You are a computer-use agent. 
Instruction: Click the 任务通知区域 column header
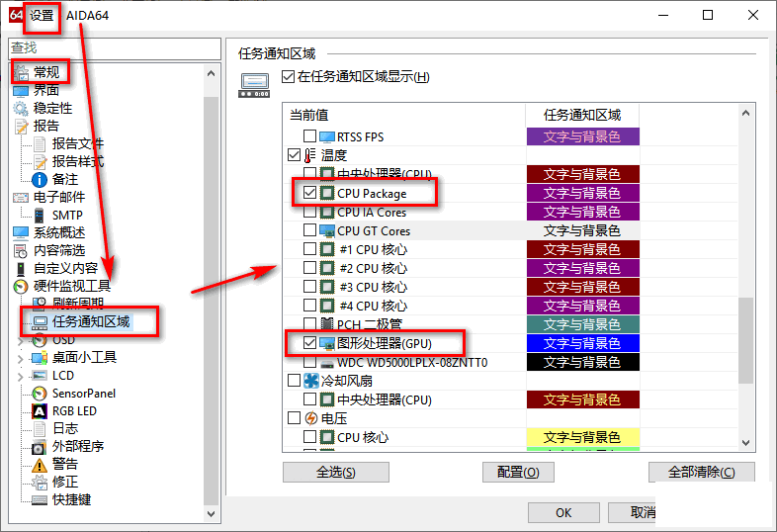(x=582, y=115)
